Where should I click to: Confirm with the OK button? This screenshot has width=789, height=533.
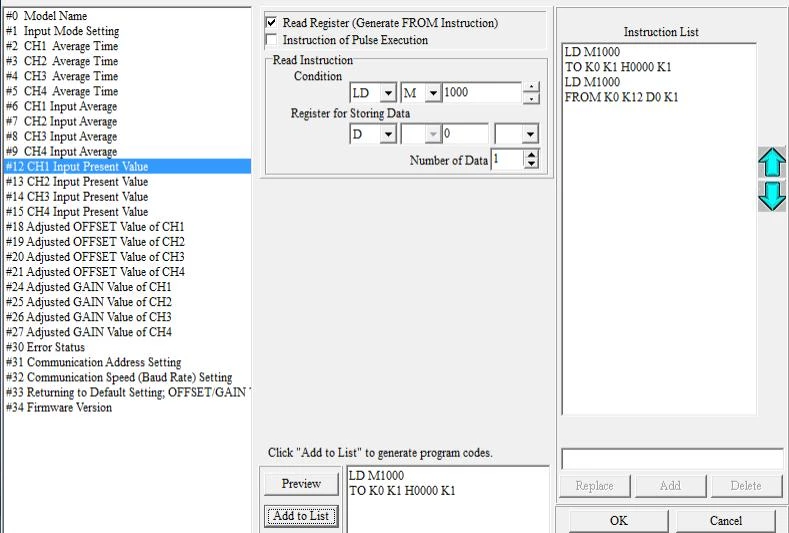click(x=618, y=520)
